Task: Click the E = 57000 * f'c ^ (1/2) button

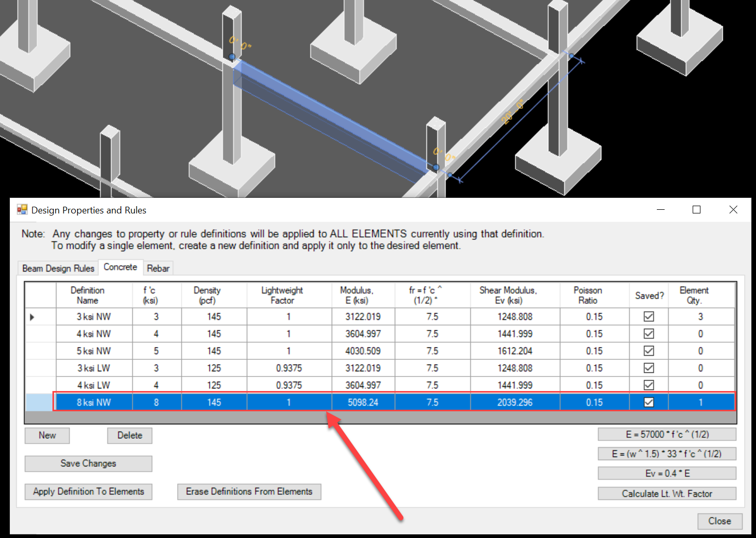Action: [667, 434]
